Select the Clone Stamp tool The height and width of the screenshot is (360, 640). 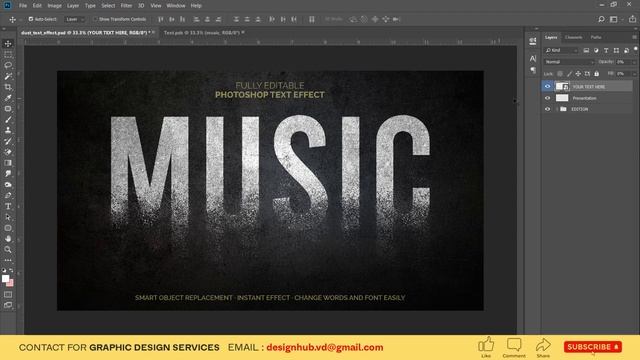[8, 130]
